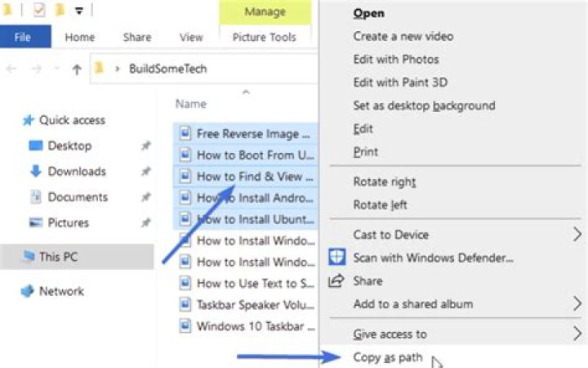Viewport: 588px width, 368px height.
Task: Go up one folder level
Action: tap(77, 69)
